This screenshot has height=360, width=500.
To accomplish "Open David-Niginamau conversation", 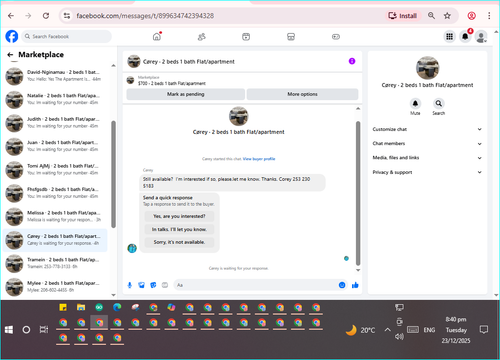I will (55, 76).
